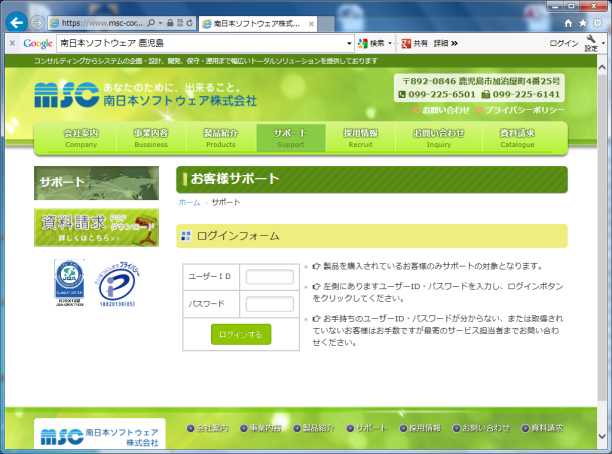Expand the Google toolbar 詳細 chevron
Viewport: 612px width, 454px height.
point(453,44)
